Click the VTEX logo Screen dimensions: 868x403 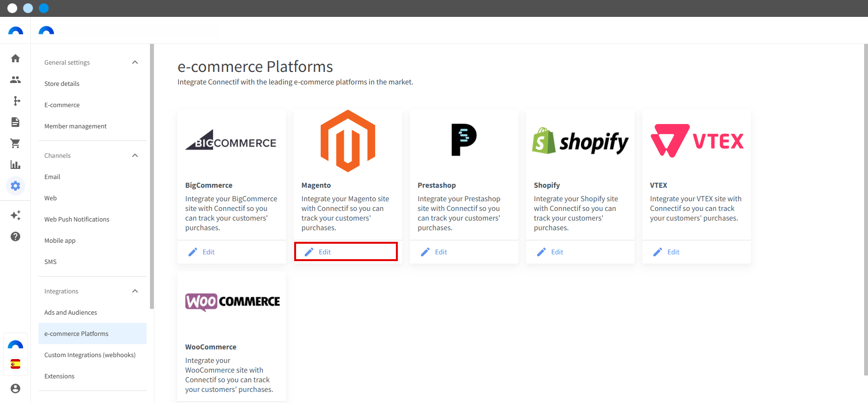pos(697,141)
